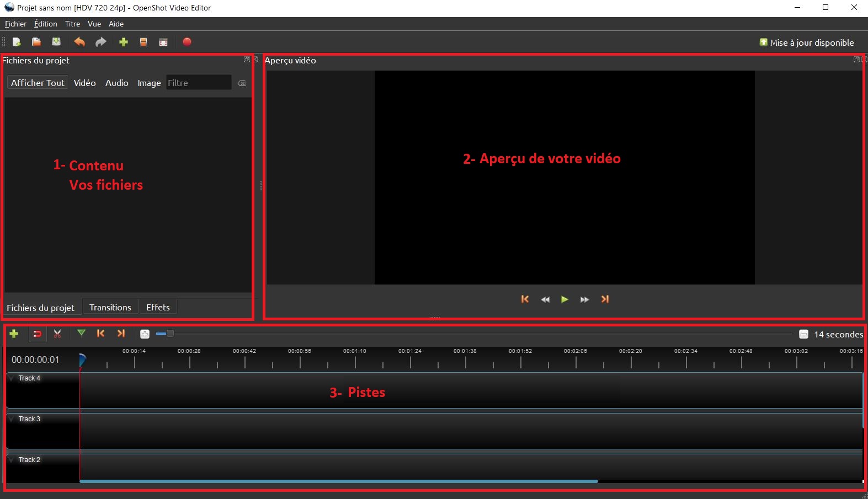Create a new project via toolbar icon
Viewport: 868px width, 499px height.
[17, 42]
